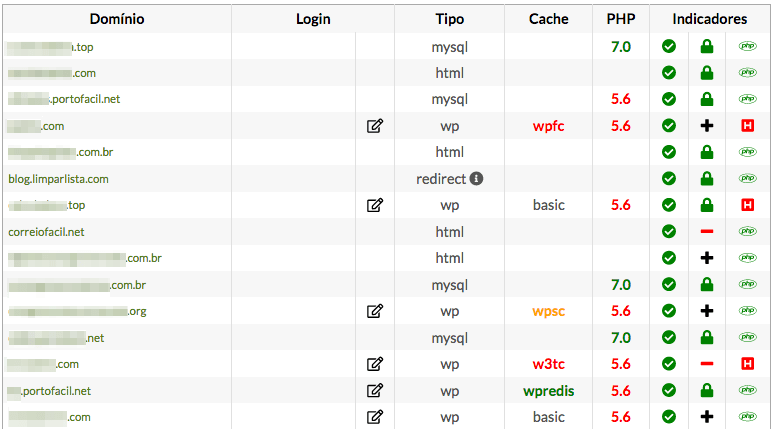
Task: Click the edit login icon in wpfc row
Action: [x=375, y=126]
